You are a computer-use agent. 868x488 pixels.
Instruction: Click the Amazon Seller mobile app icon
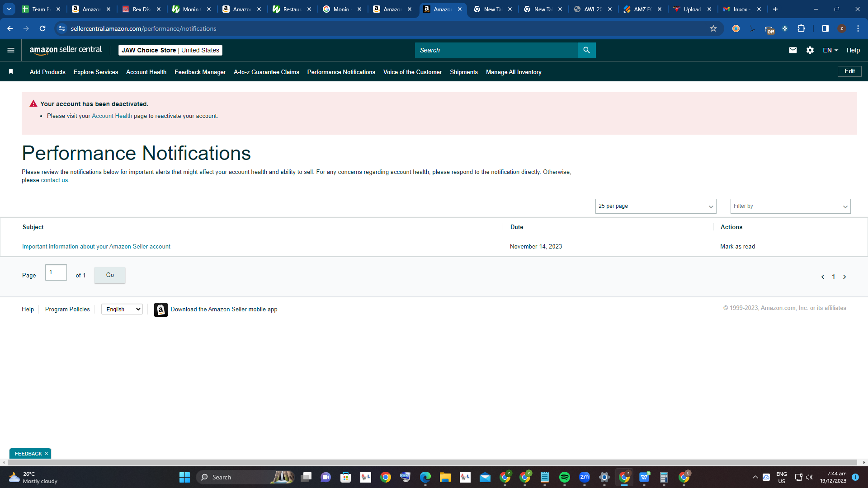[x=160, y=310]
